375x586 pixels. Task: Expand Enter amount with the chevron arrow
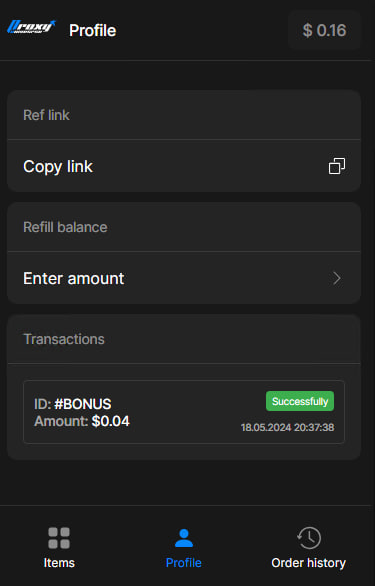point(337,278)
